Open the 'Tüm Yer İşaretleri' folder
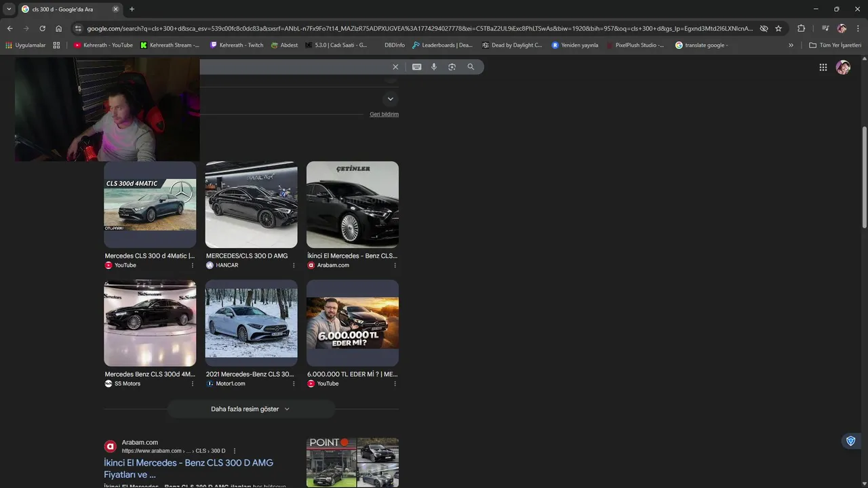 pos(835,45)
